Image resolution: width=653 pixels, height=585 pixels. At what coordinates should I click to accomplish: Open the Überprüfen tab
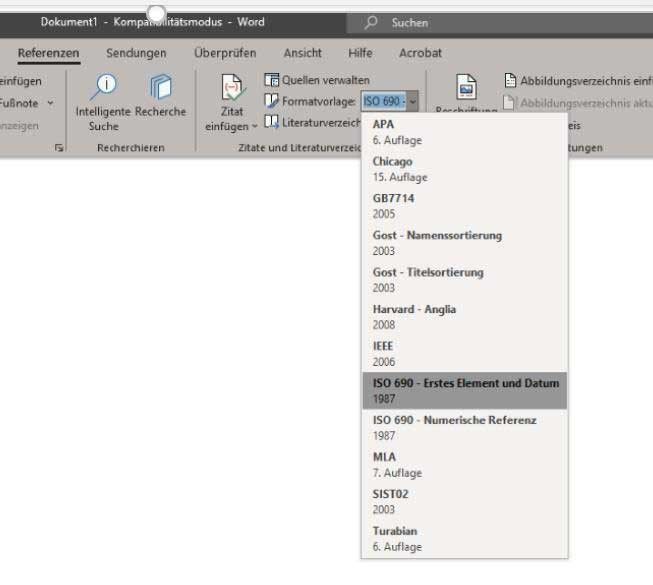coord(224,53)
